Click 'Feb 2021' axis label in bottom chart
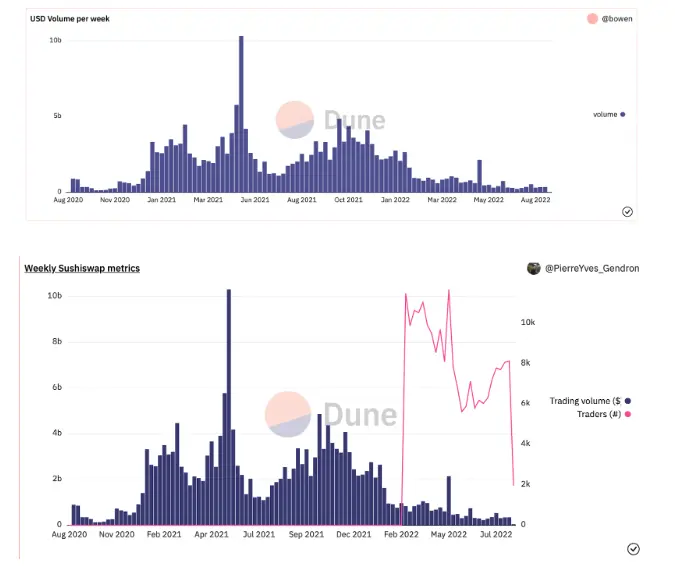The image size is (675, 570). (164, 534)
